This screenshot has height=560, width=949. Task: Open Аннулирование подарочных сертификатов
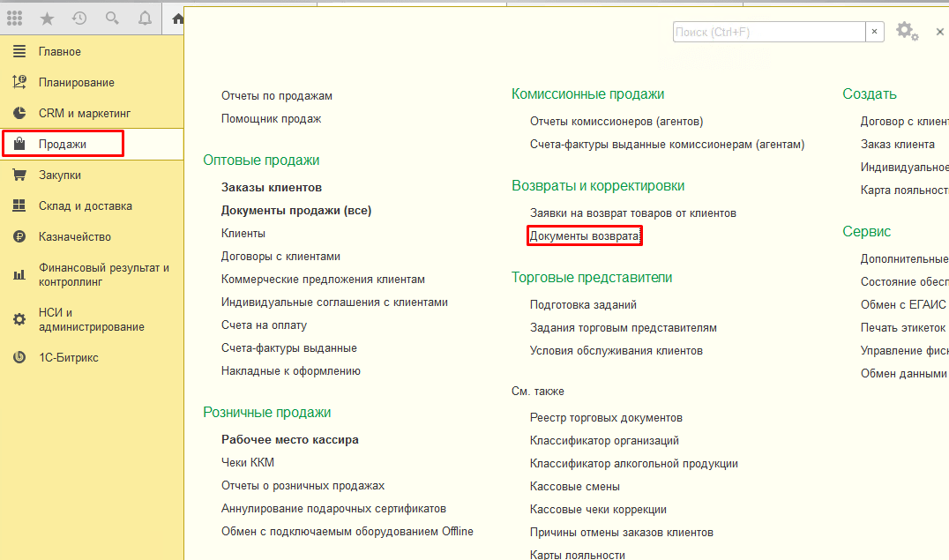pyautogui.click(x=333, y=509)
